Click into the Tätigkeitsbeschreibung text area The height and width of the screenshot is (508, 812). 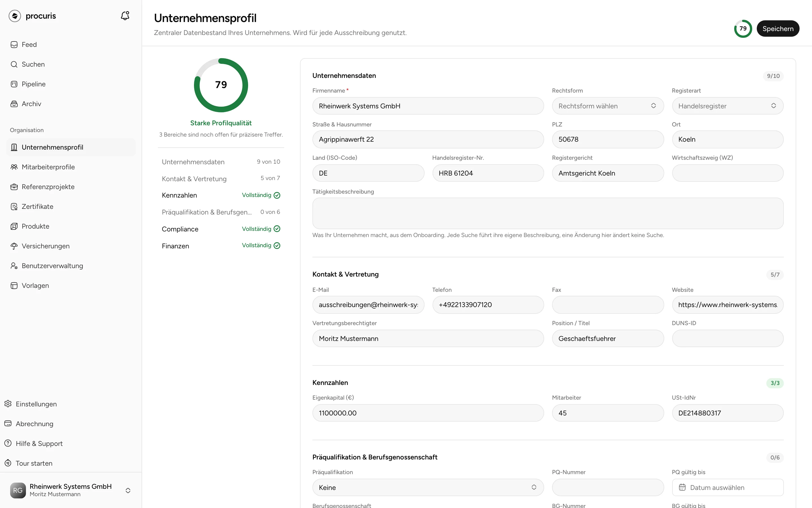pyautogui.click(x=548, y=213)
